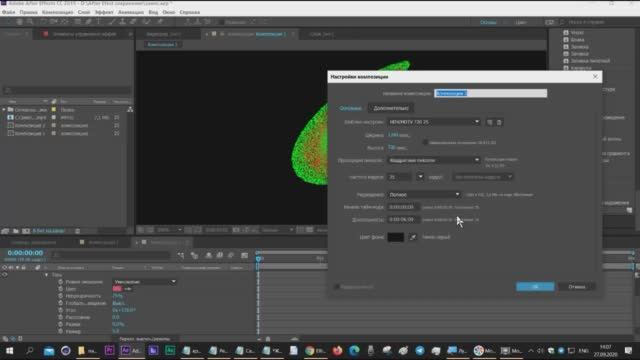Toggle the stopwatch for the Расстояние property
640x360 pixels.
[x=60, y=317]
